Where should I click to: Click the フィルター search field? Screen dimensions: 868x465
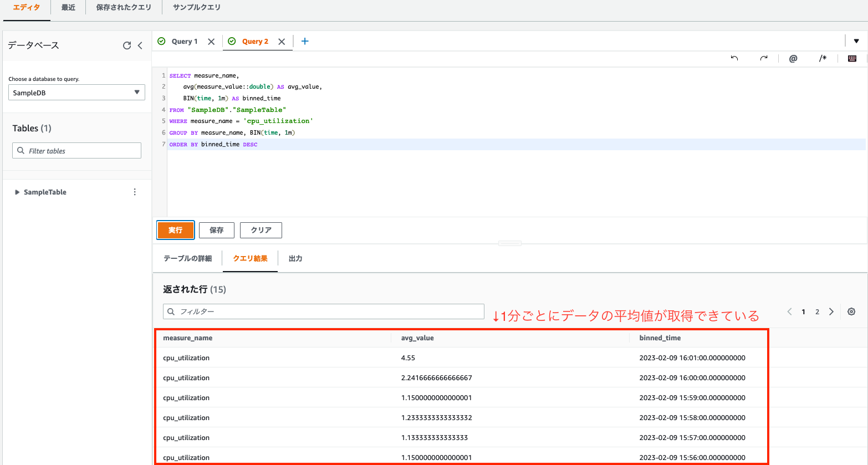323,311
